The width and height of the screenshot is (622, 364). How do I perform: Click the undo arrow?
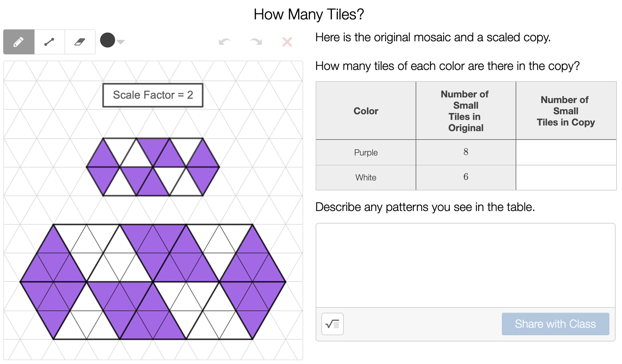coord(225,42)
